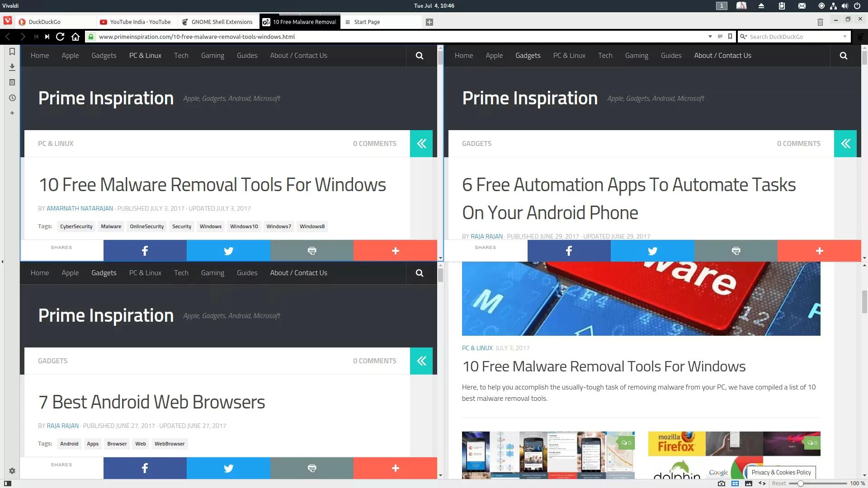Image resolution: width=868 pixels, height=488 pixels.
Task: Click the add new tab plus icon
Action: point(429,21)
